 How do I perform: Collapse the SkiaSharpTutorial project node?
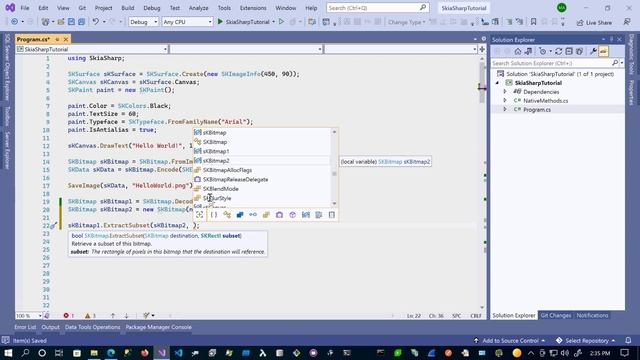pyautogui.click(x=498, y=83)
